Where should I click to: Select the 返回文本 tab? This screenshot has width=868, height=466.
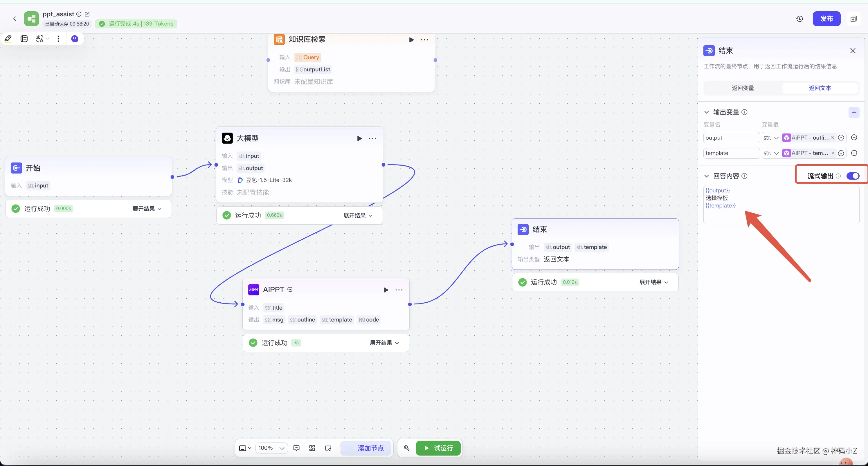820,88
